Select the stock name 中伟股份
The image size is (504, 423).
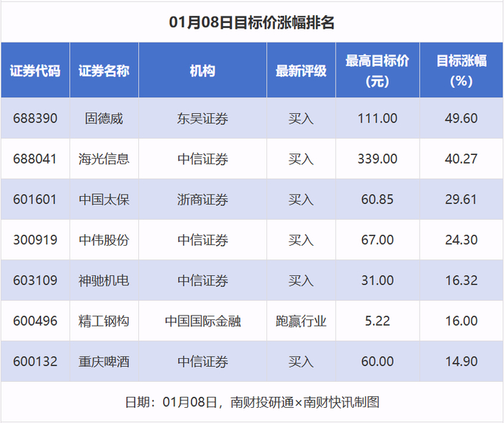coord(104,240)
